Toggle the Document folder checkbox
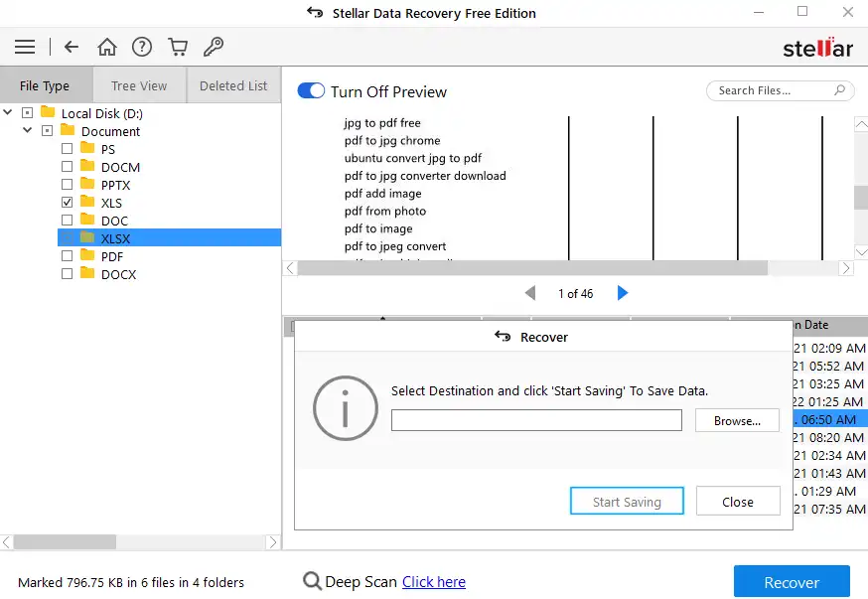Image resolution: width=868 pixels, height=599 pixels. click(47, 131)
